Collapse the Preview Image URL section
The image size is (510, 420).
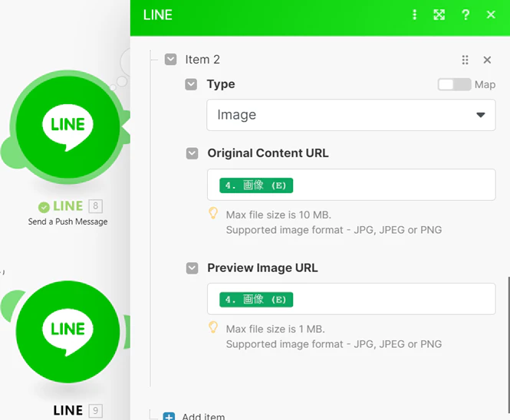point(192,268)
